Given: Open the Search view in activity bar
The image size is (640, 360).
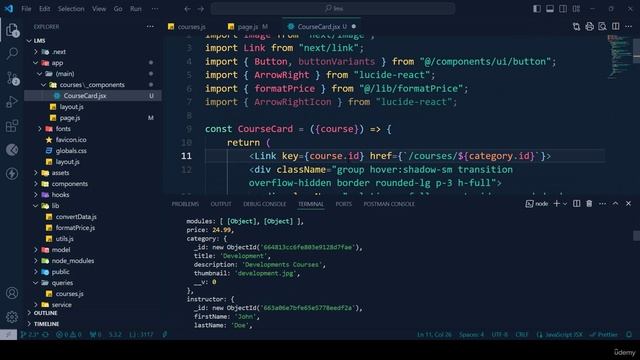Looking at the screenshot, I should point(12,53).
